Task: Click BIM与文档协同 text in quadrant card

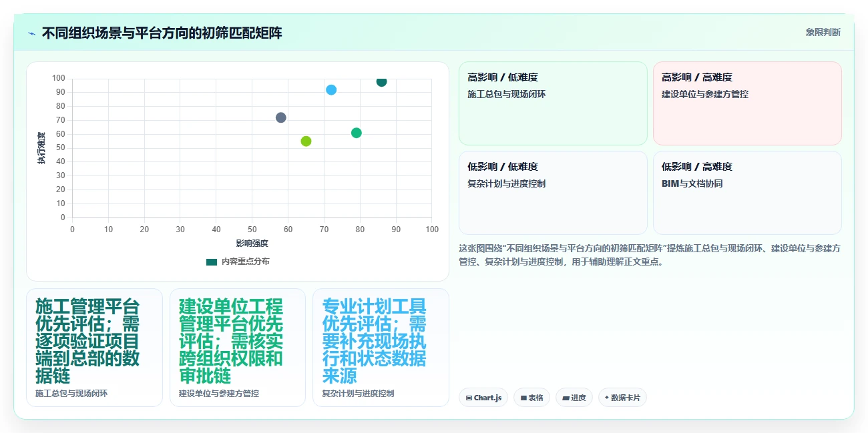Action: click(x=692, y=183)
